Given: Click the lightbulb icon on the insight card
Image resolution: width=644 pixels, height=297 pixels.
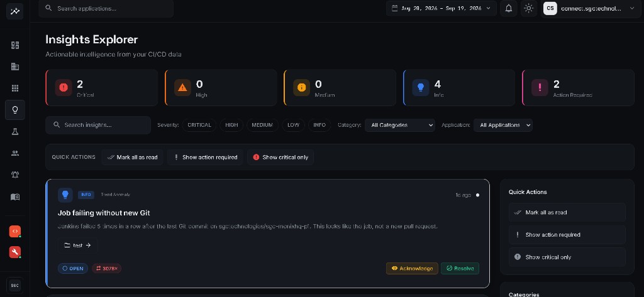Looking at the screenshot, I should tap(65, 195).
